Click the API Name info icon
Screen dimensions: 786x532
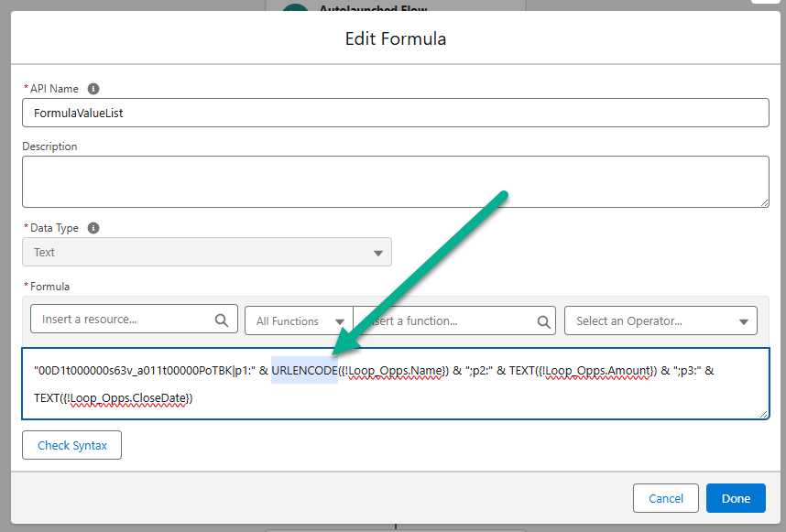click(93, 89)
